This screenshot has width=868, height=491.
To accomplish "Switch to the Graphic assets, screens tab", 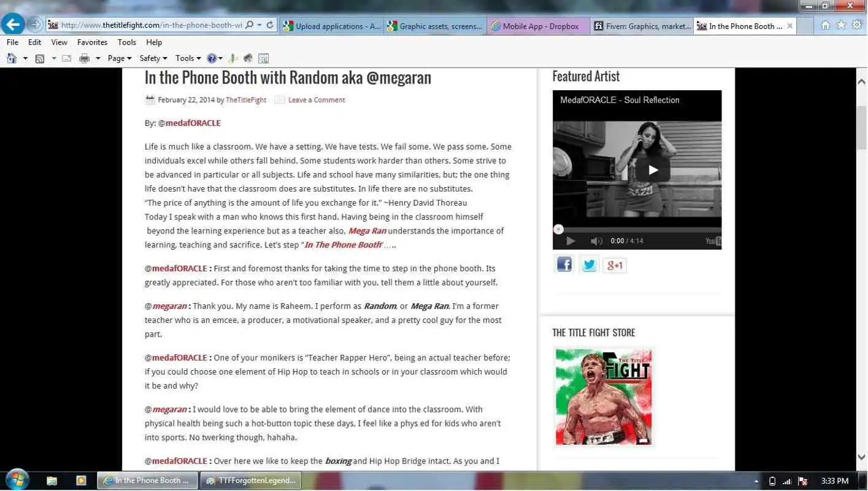I will click(435, 26).
